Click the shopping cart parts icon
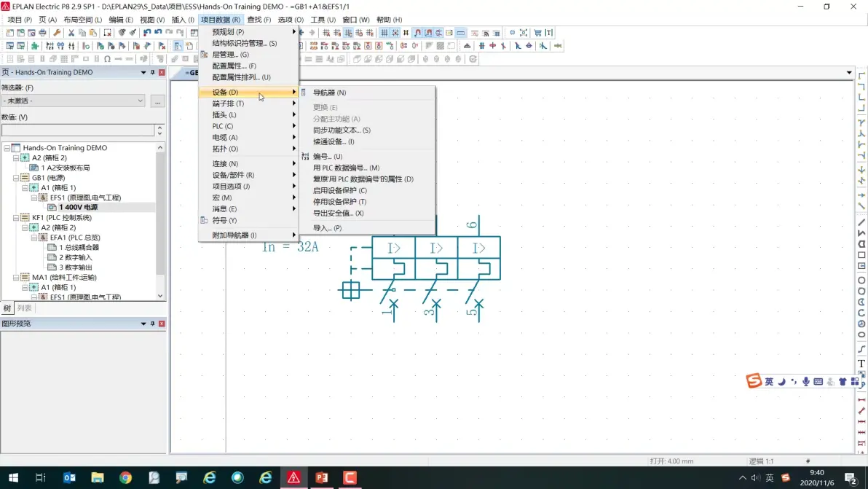This screenshot has height=489, width=868. click(537, 33)
